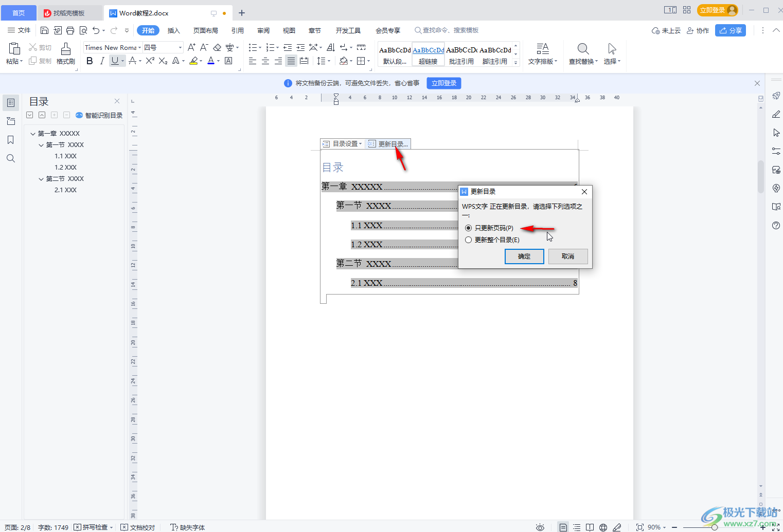Image resolution: width=783 pixels, height=532 pixels.
Task: Click the vertical scrollbar thumb
Action: tap(761, 176)
